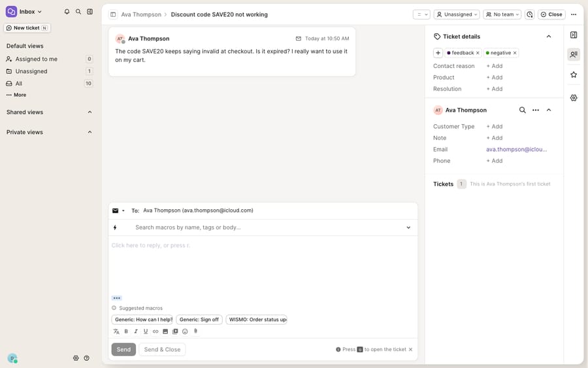This screenshot has height=368, width=588.
Task: Open the sidebar search
Action: pyautogui.click(x=78, y=12)
